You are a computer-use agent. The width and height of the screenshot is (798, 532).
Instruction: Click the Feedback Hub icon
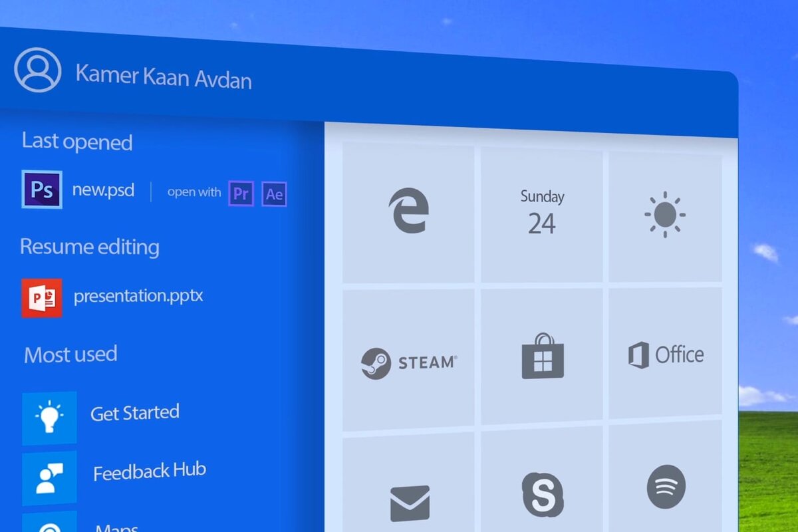(49, 478)
